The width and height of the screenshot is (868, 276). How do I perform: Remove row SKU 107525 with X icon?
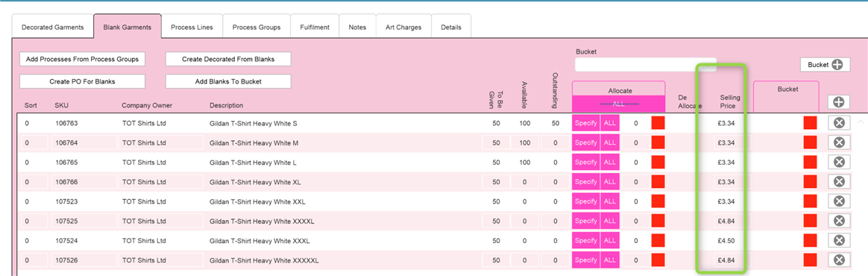pyautogui.click(x=839, y=221)
